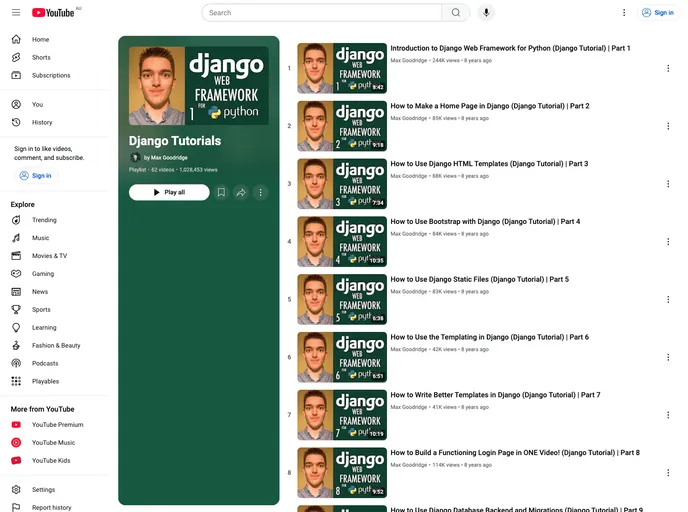Open Part 6 video thumbnail
The image size is (688, 512).
tap(342, 357)
